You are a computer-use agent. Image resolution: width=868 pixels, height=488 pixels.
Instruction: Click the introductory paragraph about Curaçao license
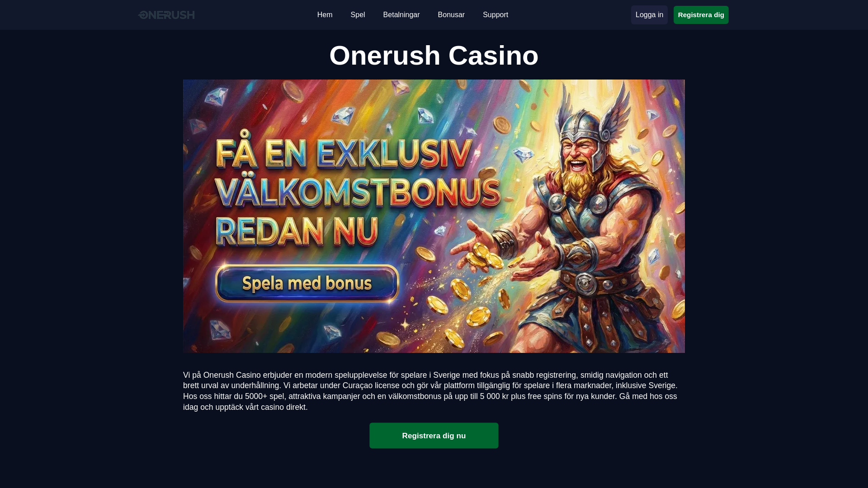(x=430, y=391)
